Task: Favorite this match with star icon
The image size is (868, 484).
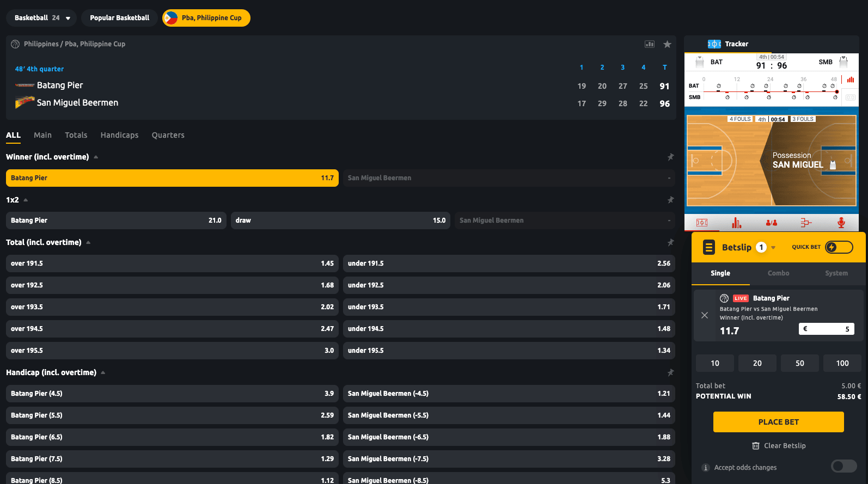Action: click(667, 44)
